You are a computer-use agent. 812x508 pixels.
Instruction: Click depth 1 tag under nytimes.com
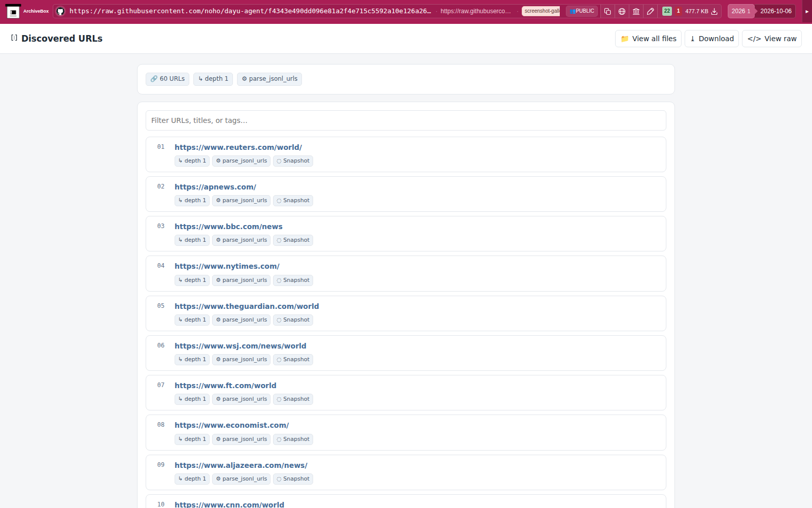192,280
